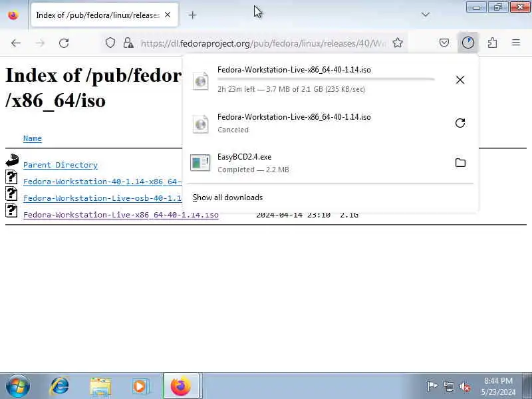Cancel the in-progress Fedora ISO download
This screenshot has width=532, height=399.
(x=460, y=80)
